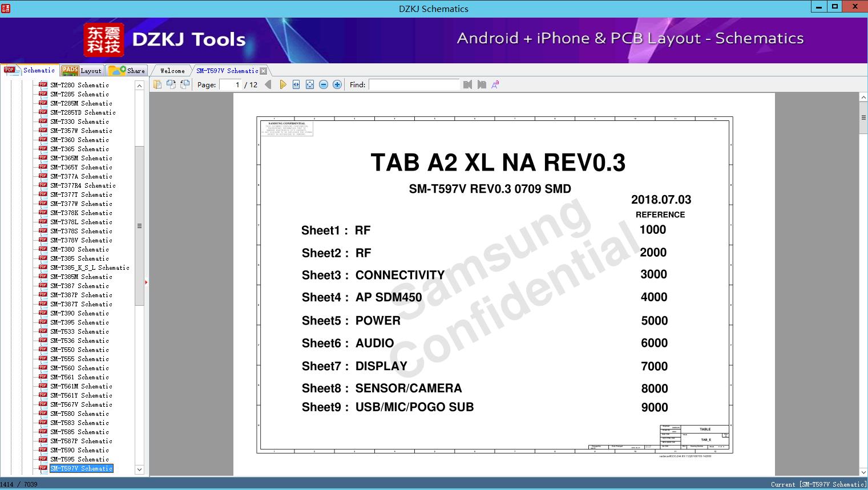Select SM-T587P Schematic
The image size is (868, 490).
pyautogui.click(x=81, y=441)
